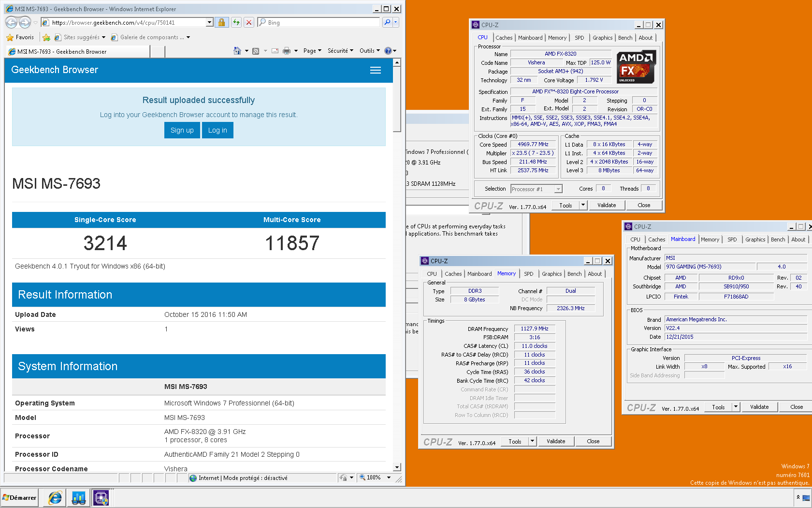Screen dimensions: 812x508
Task: Open Geekbench Browser header link
Action: [x=55, y=70]
